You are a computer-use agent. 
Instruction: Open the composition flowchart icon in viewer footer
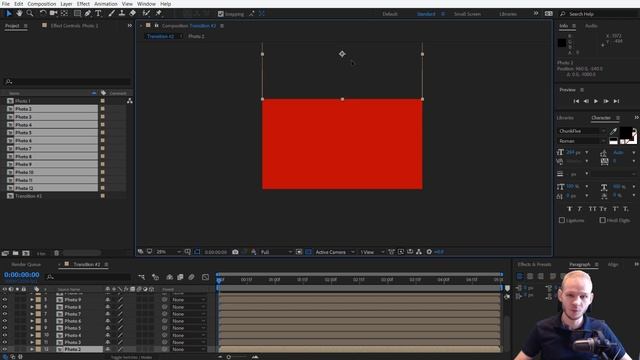pyautogui.click(x=419, y=252)
